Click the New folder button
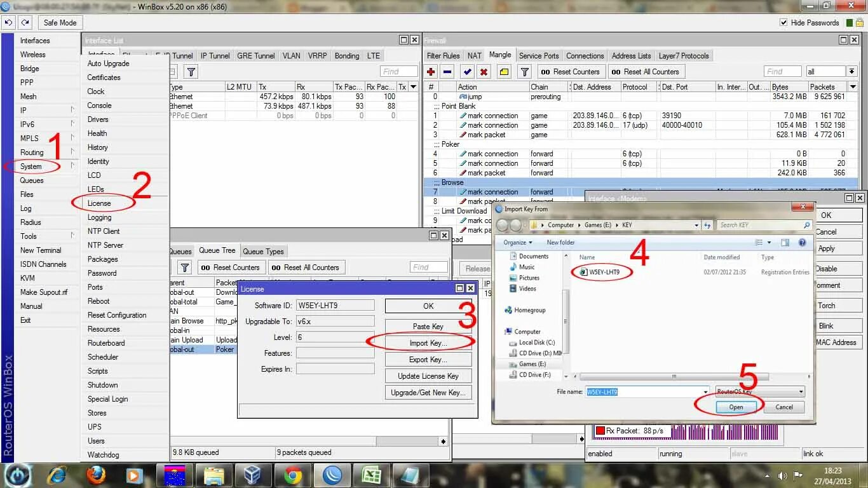Viewport: 868px width, 488px height. point(560,243)
